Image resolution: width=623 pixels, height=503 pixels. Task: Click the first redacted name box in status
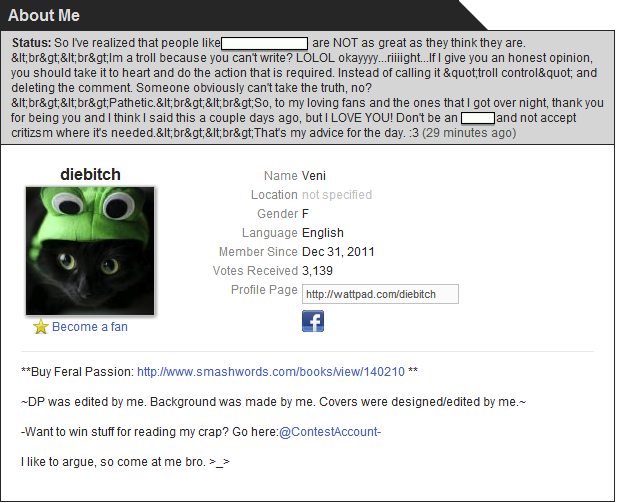tap(264, 43)
